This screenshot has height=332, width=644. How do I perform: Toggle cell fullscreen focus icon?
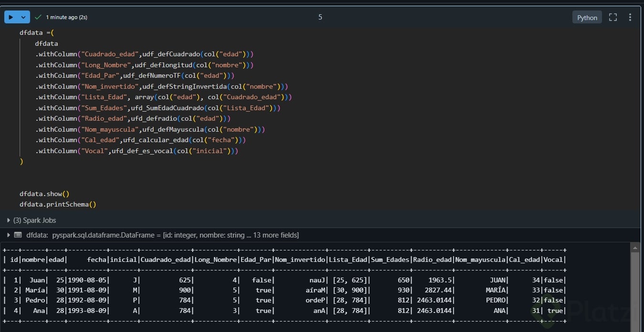pos(613,17)
